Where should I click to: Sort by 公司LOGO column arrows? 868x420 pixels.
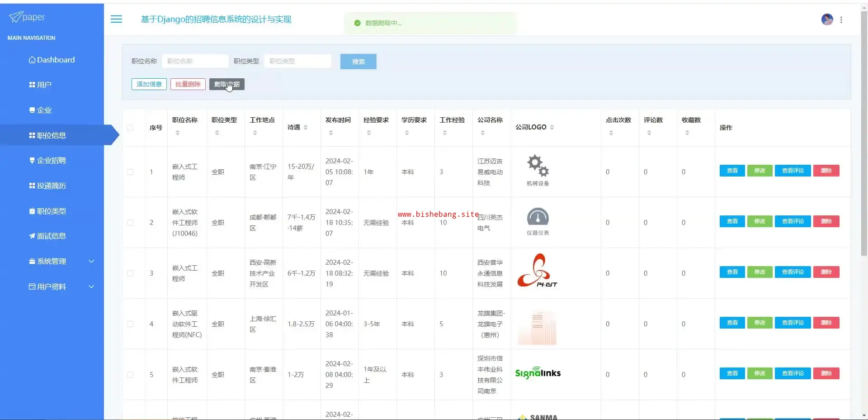tap(552, 127)
